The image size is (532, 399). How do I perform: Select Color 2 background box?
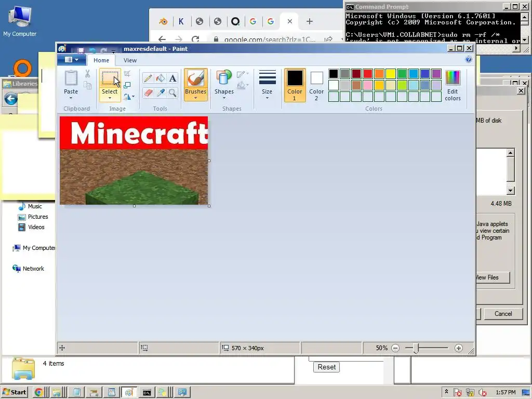click(x=316, y=85)
